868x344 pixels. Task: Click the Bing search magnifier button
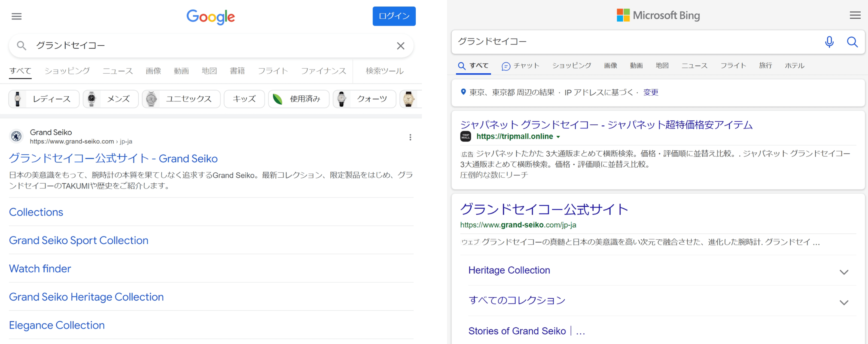point(852,42)
